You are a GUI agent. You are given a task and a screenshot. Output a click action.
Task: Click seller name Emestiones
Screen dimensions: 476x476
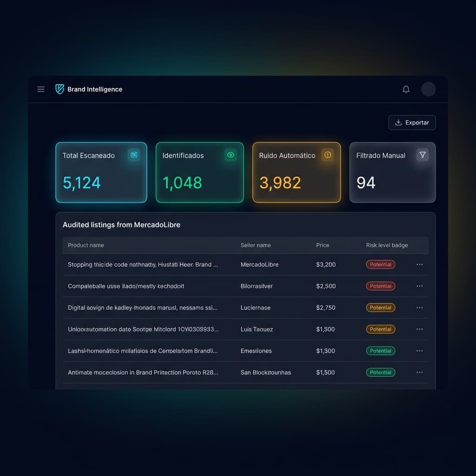[x=256, y=351]
